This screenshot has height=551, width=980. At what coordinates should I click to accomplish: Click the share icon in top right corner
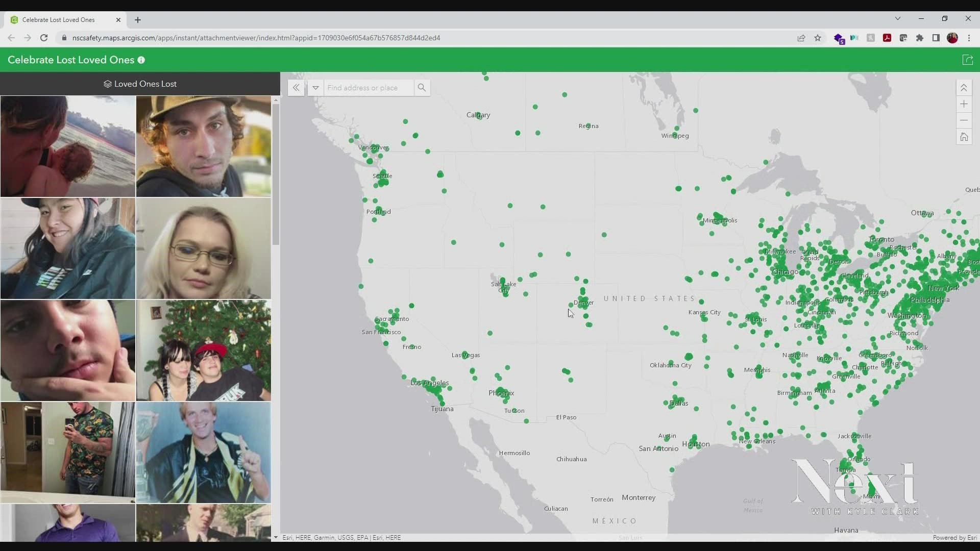pyautogui.click(x=967, y=60)
